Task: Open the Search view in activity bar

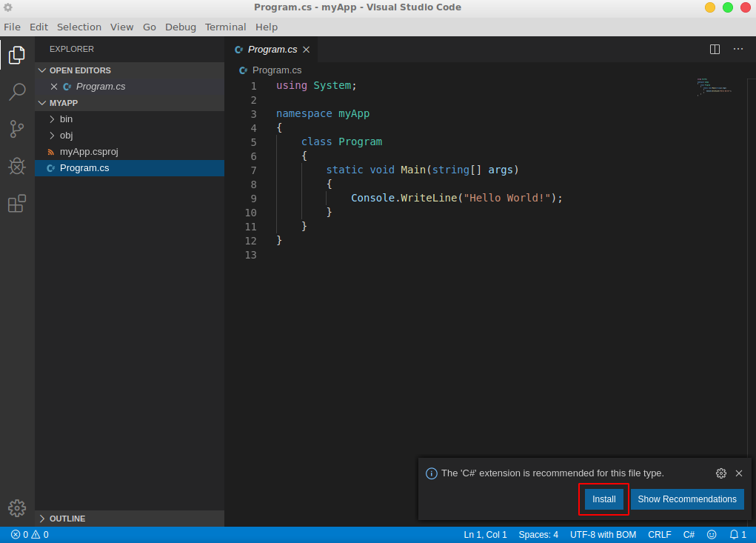Action: click(x=17, y=92)
